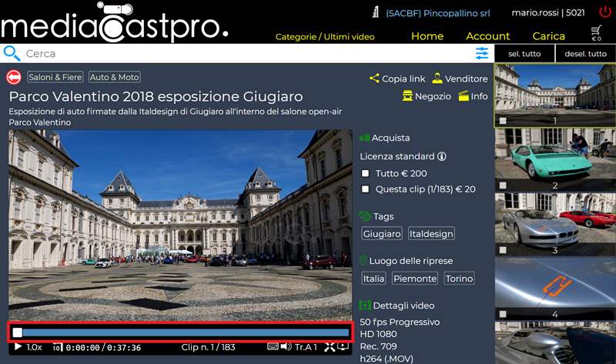This screenshot has width=616, height=364.
Task: Open the Account menu item
Action: (x=487, y=36)
